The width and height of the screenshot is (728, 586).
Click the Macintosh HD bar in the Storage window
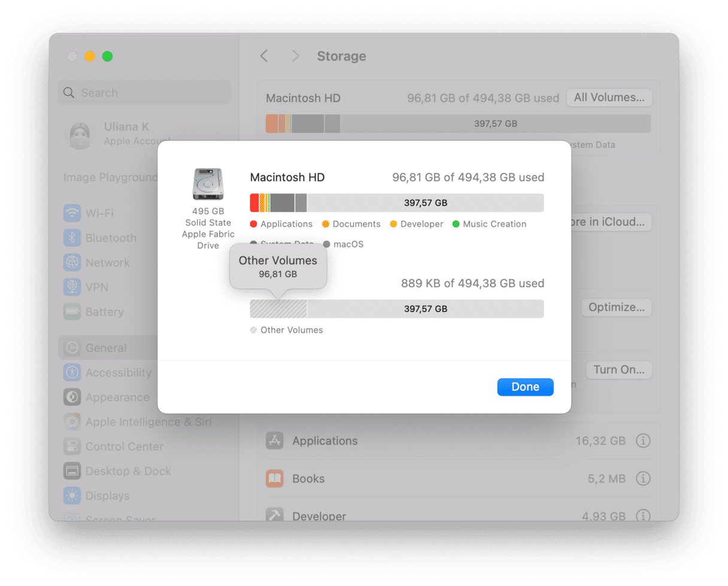pyautogui.click(x=458, y=124)
